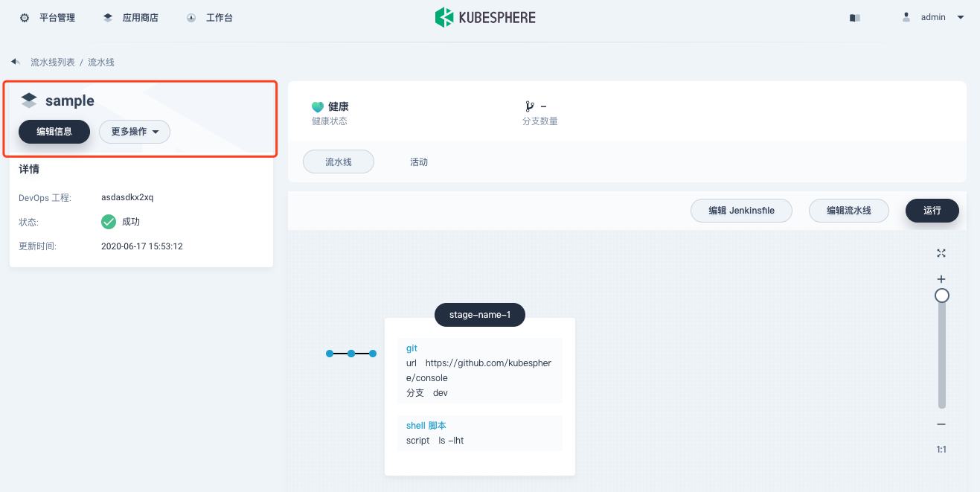980x492 pixels.
Task: Click the health heart icon
Action: (x=318, y=107)
